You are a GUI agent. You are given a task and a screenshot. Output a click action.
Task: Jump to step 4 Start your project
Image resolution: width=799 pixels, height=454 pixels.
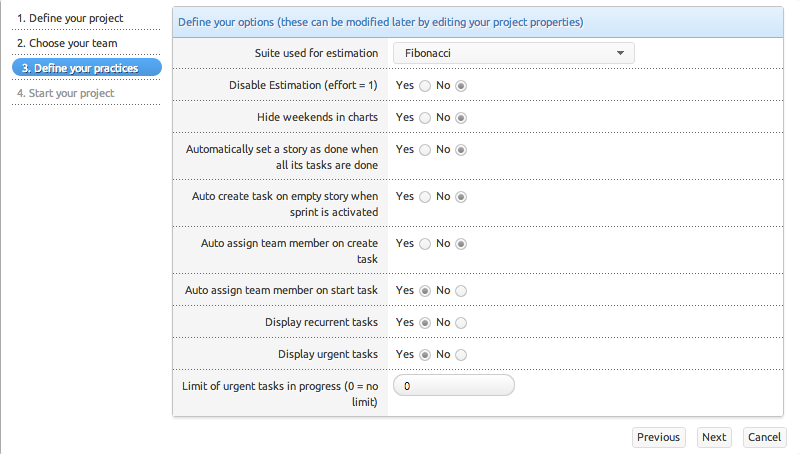66,93
